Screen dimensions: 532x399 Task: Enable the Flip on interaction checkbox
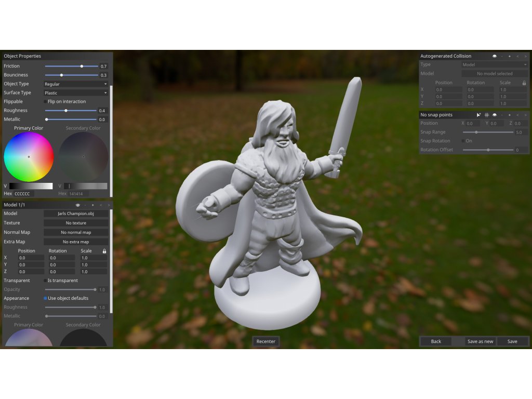45,102
